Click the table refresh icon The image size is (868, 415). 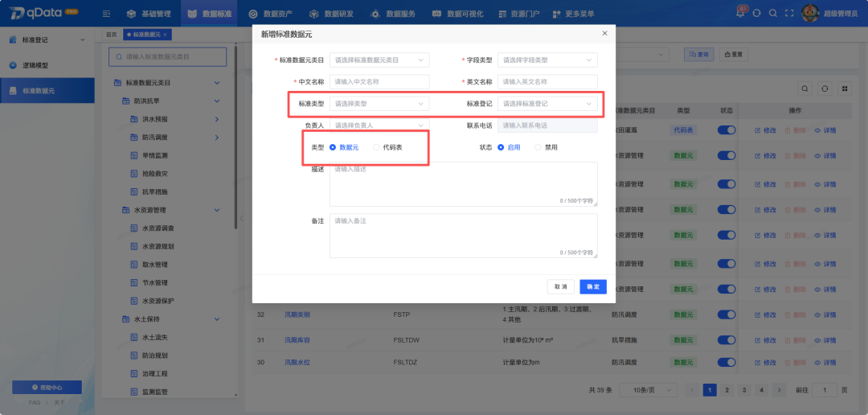click(825, 88)
